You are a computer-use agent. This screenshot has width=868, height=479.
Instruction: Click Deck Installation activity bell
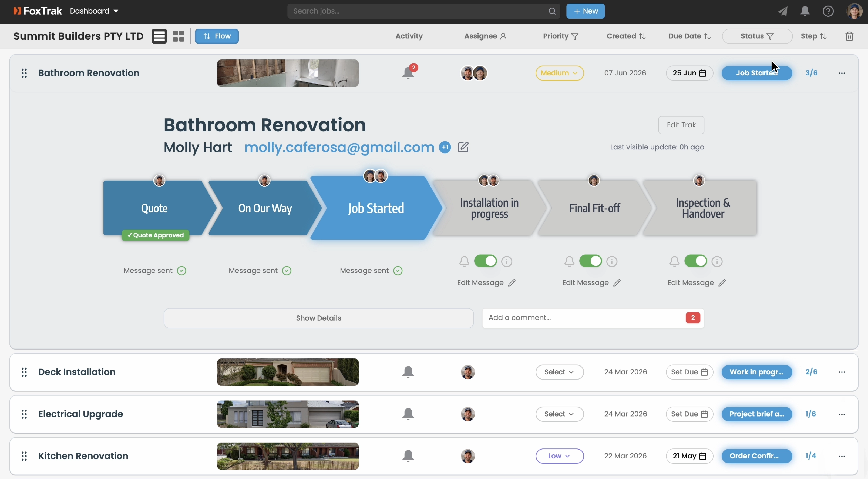point(408,372)
